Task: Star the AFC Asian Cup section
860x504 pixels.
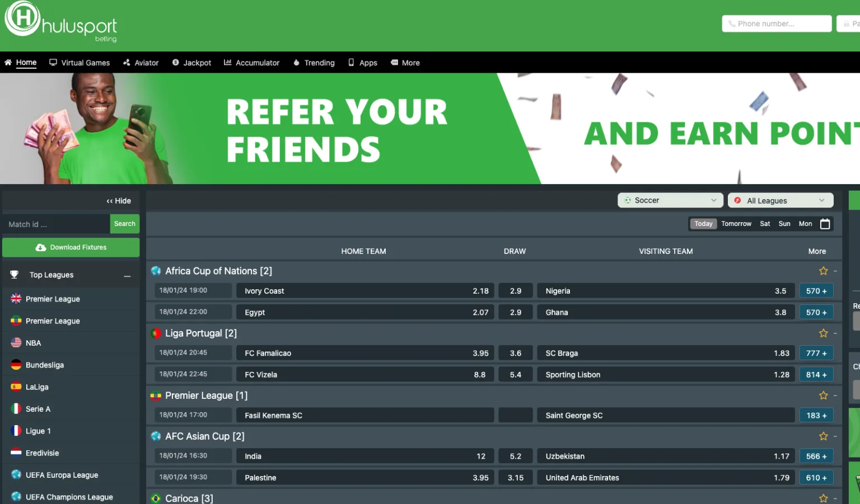Action: tap(823, 436)
